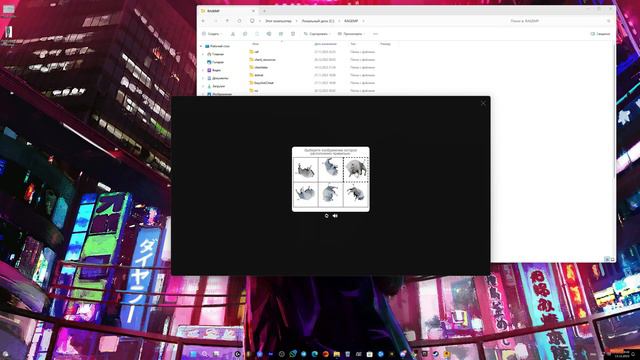Viewport: 640px width, 360px height.
Task: Click the Rename icon in Explorer toolbar
Action: [x=269, y=34]
